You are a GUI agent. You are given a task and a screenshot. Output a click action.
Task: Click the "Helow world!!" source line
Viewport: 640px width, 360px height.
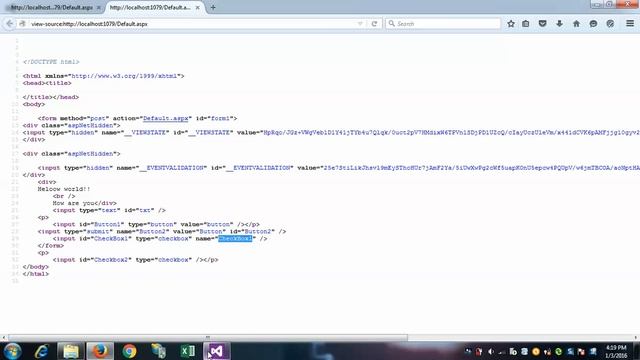pyautogui.click(x=64, y=189)
